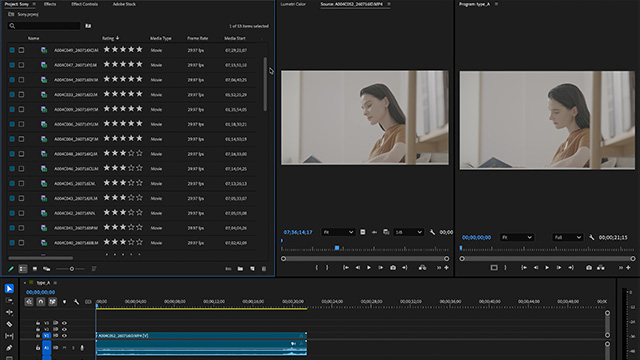Sort by Frame Rate column header
Image resolution: width=640 pixels, height=360 pixels.
[x=198, y=38]
